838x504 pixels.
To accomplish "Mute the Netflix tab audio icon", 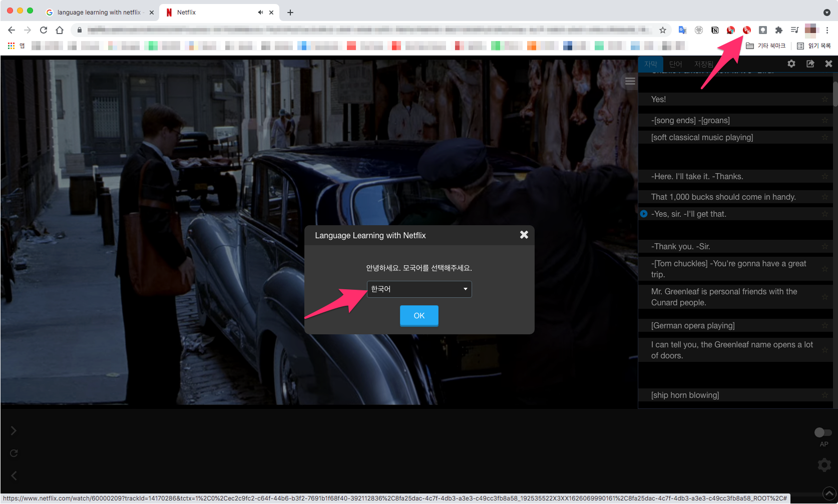I will (260, 13).
